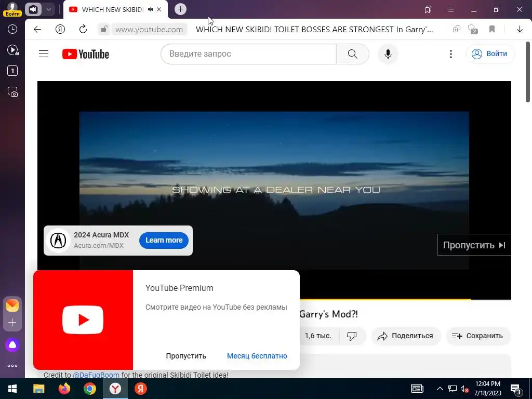Show hidden tray icons with the chevron
Screen dimensions: 532x399
[440, 389]
